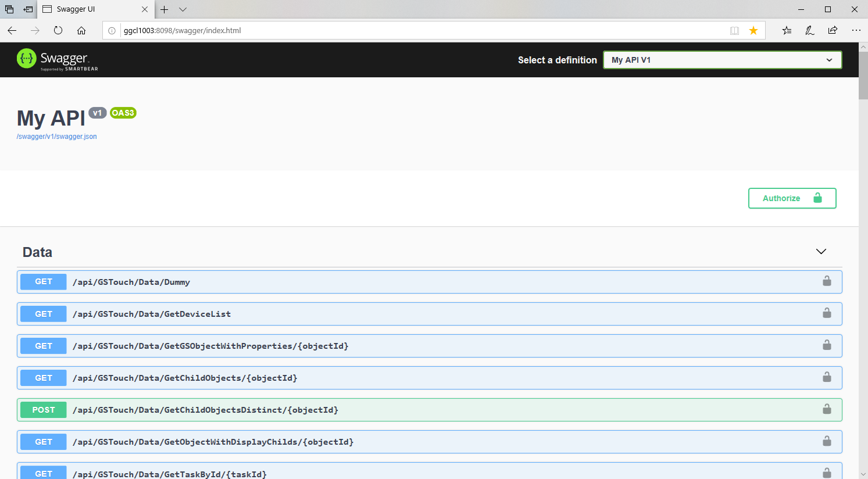Click the gold favorites star

[x=753, y=30]
